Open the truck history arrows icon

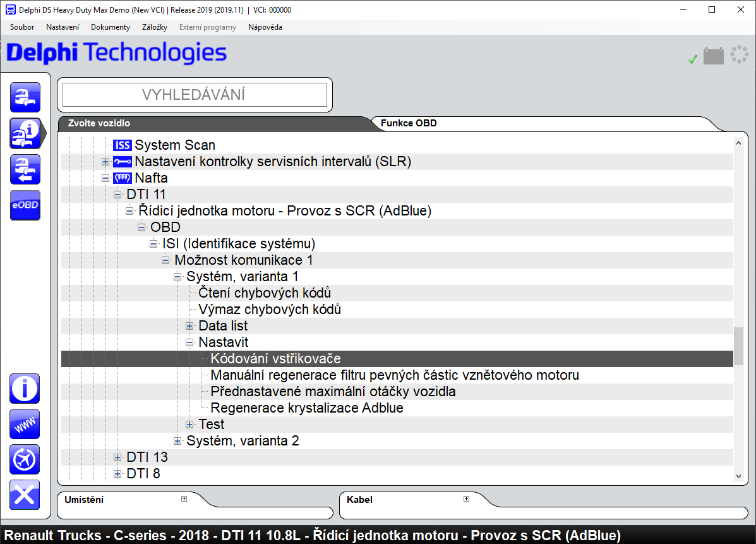pyautogui.click(x=25, y=169)
